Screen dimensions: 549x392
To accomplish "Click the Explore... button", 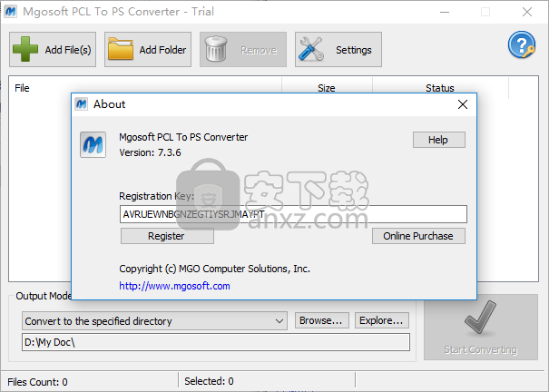I will [x=382, y=320].
